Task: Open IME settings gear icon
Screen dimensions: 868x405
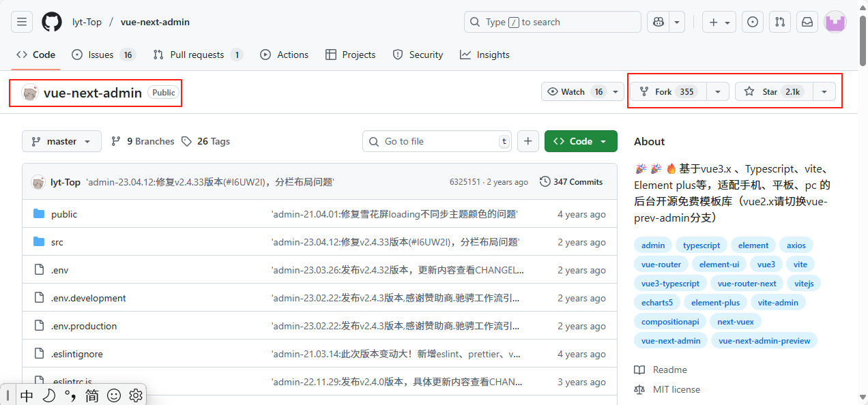Action: click(135, 395)
